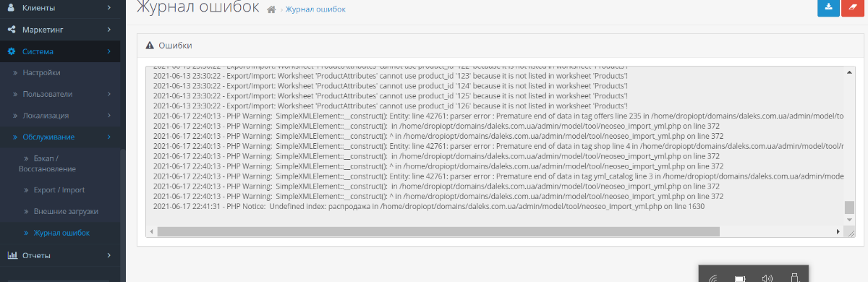The height and width of the screenshot is (282, 868).
Task: Open Внешние загрузки page
Action: [66, 211]
